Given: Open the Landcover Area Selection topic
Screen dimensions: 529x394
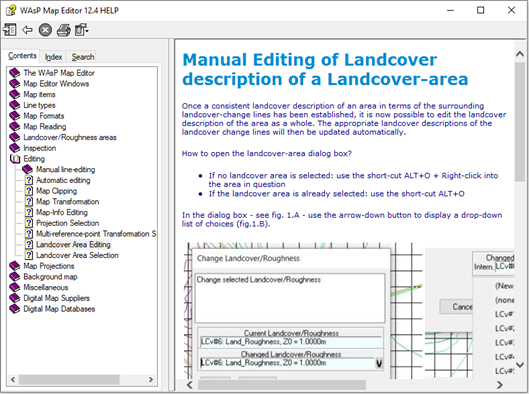Looking at the screenshot, I should 77,255.
